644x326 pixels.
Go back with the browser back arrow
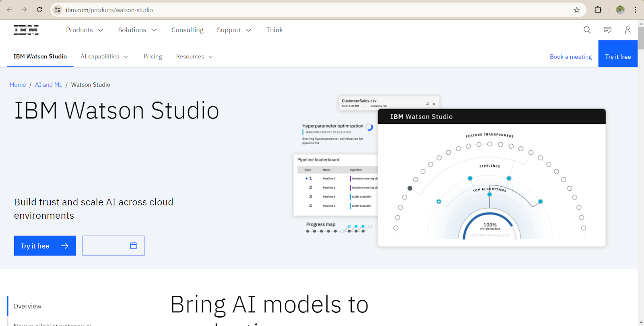pyautogui.click(x=9, y=10)
